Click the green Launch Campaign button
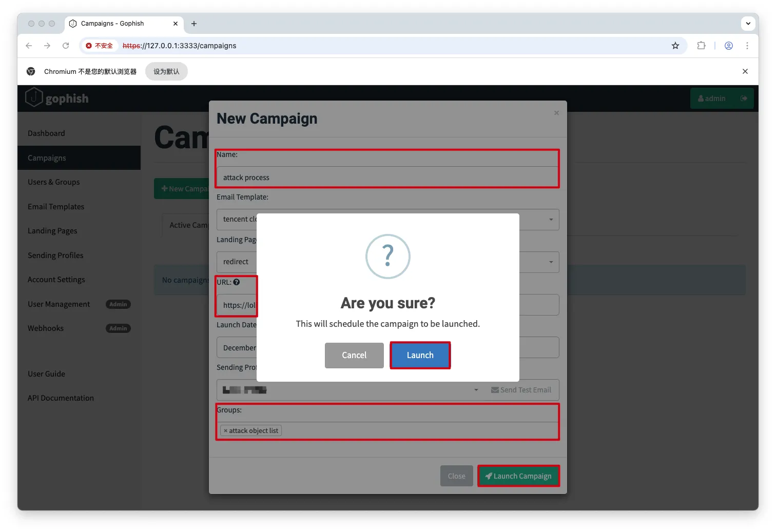Viewport: 776px width, 532px height. tap(518, 476)
